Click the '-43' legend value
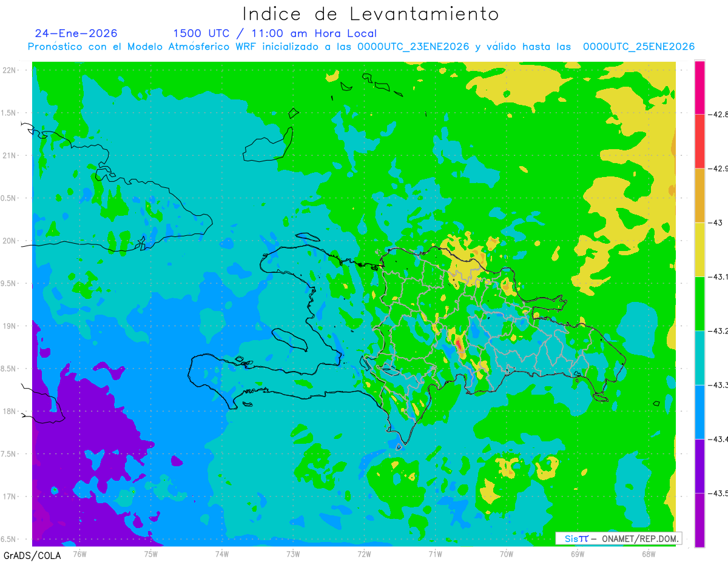 716,222
